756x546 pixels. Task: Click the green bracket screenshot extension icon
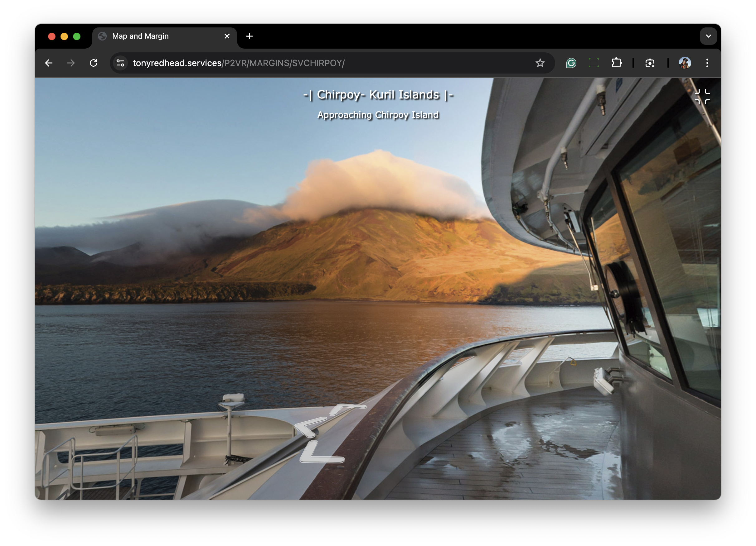click(x=594, y=63)
